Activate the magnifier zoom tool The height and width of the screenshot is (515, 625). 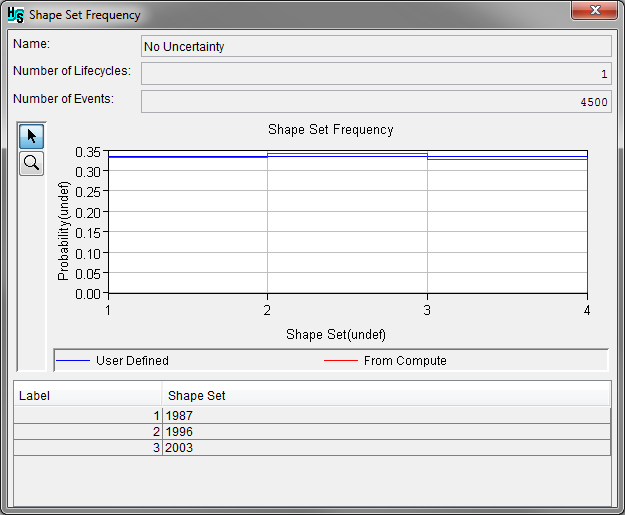[x=32, y=163]
